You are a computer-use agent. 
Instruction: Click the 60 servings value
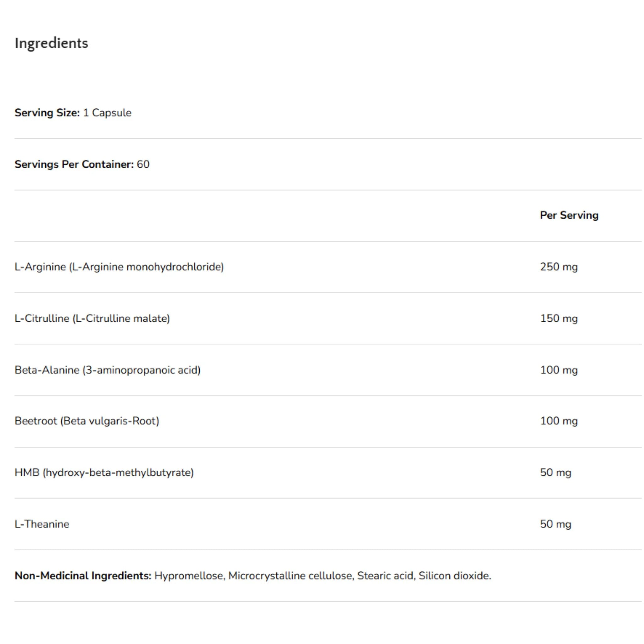click(143, 164)
